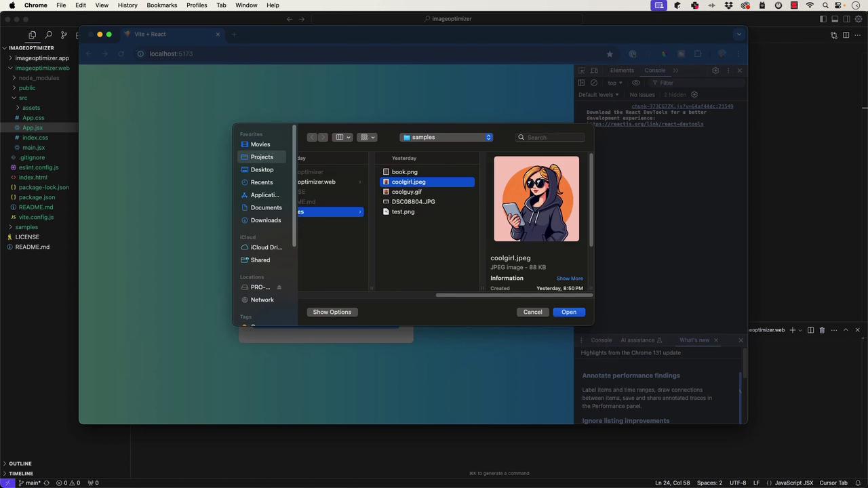868x488 pixels.
Task: Open the console top context dropdown
Action: 615,83
